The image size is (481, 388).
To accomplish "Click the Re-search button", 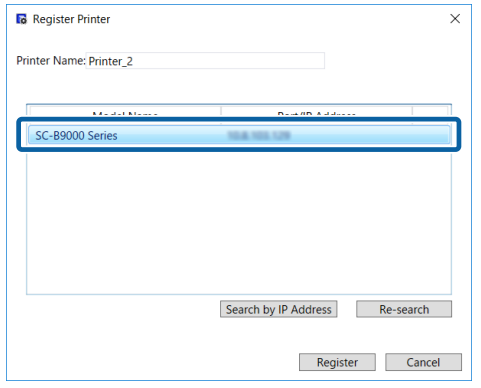I will click(x=404, y=309).
